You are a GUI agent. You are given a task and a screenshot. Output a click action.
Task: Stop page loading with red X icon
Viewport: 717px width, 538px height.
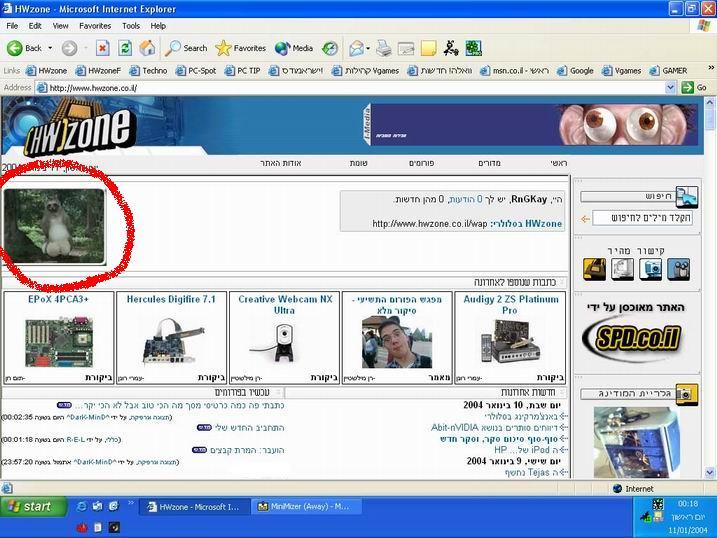[x=103, y=48]
